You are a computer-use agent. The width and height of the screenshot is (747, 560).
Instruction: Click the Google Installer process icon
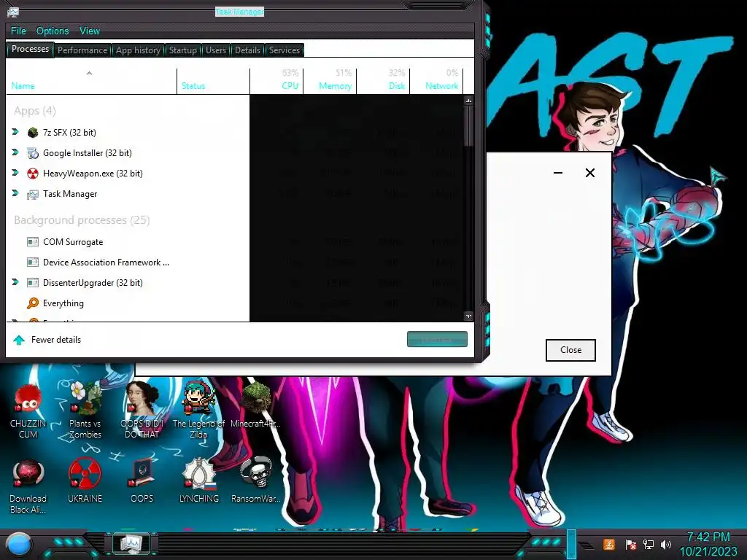coord(32,153)
